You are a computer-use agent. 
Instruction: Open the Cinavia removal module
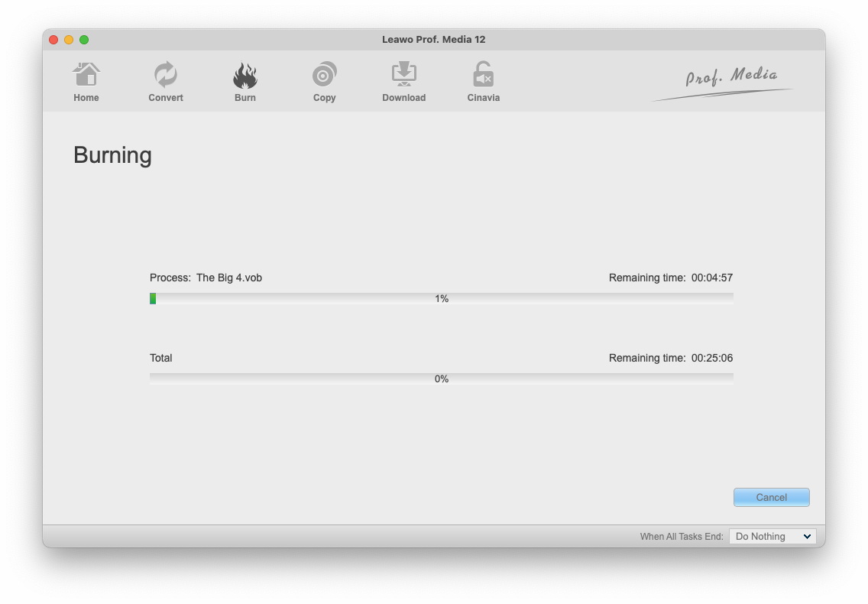coord(483,82)
